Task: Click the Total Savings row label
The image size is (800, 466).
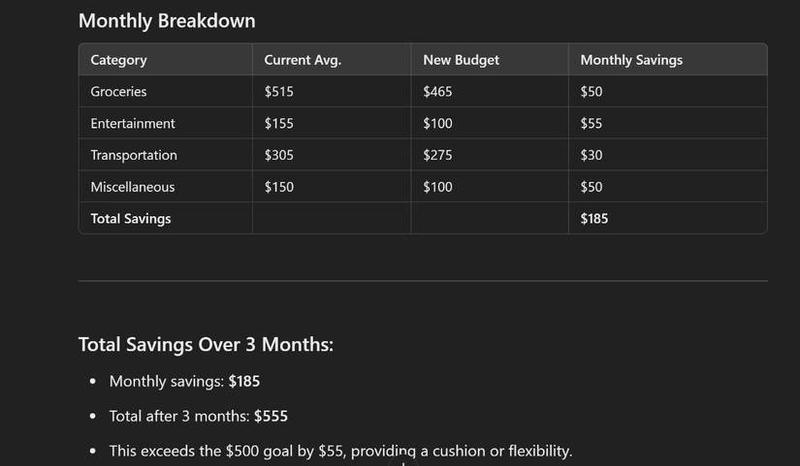Action: (131, 219)
